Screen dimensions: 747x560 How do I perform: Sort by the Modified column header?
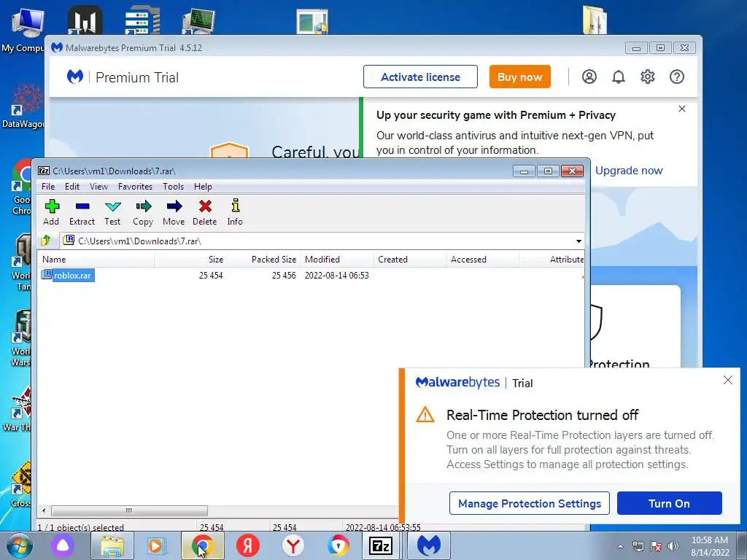[x=336, y=260]
